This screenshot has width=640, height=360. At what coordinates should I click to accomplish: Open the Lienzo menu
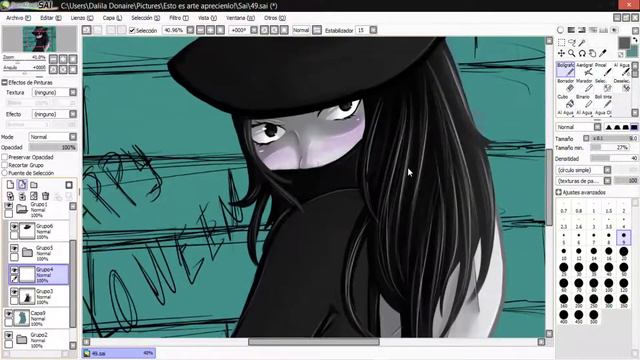[82, 18]
